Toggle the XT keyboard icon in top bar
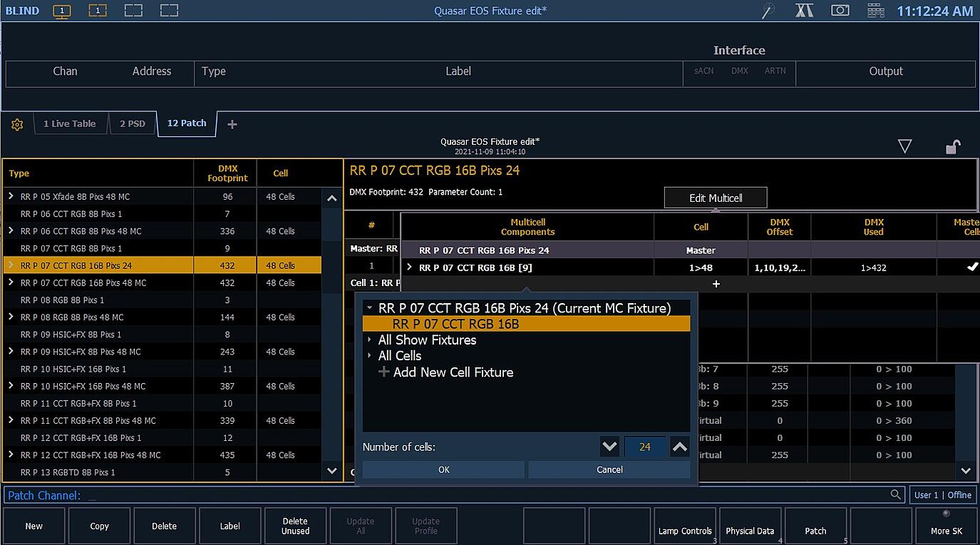The width and height of the screenshot is (980, 545). pyautogui.click(x=804, y=10)
